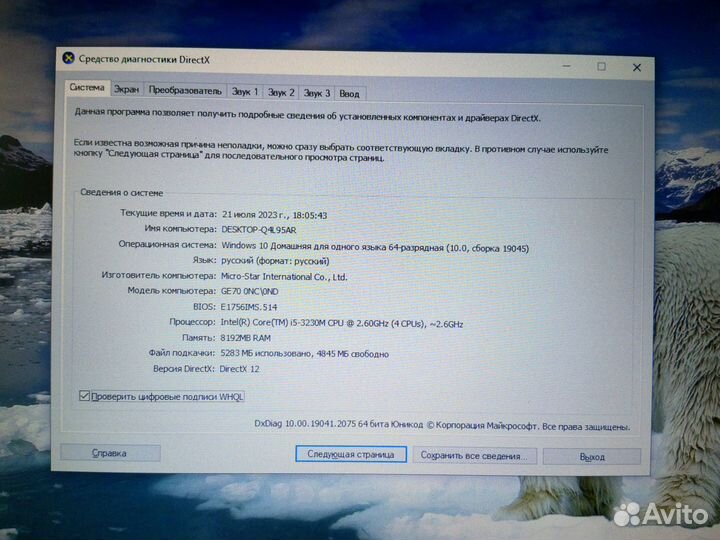The height and width of the screenshot is (540, 720).
Task: Click the Windows 10 Домашняя operating system value
Action: click(x=375, y=247)
